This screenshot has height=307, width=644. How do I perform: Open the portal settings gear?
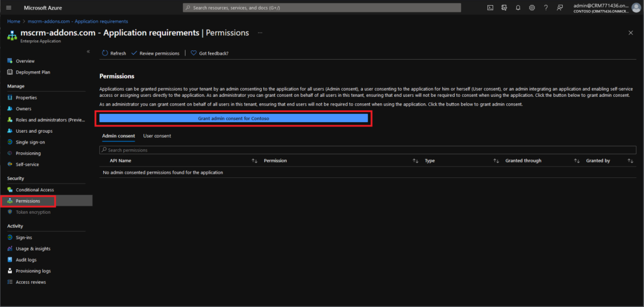coord(532,8)
